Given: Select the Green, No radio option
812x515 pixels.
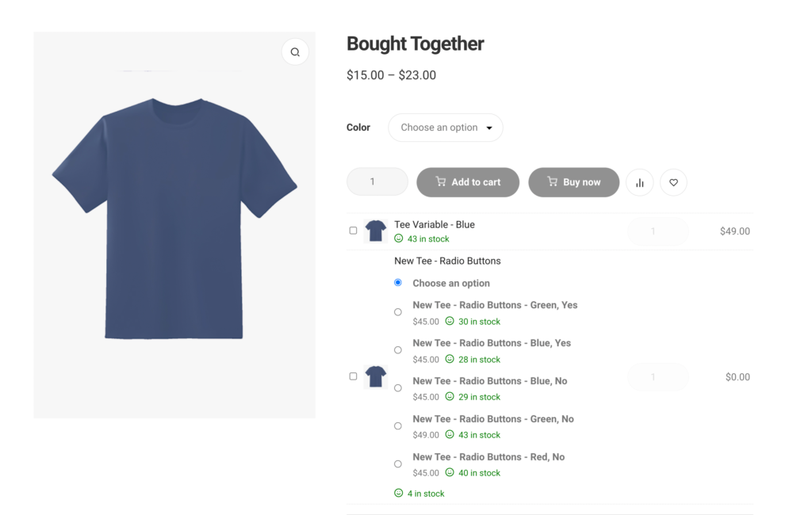Looking at the screenshot, I should pyautogui.click(x=398, y=426).
